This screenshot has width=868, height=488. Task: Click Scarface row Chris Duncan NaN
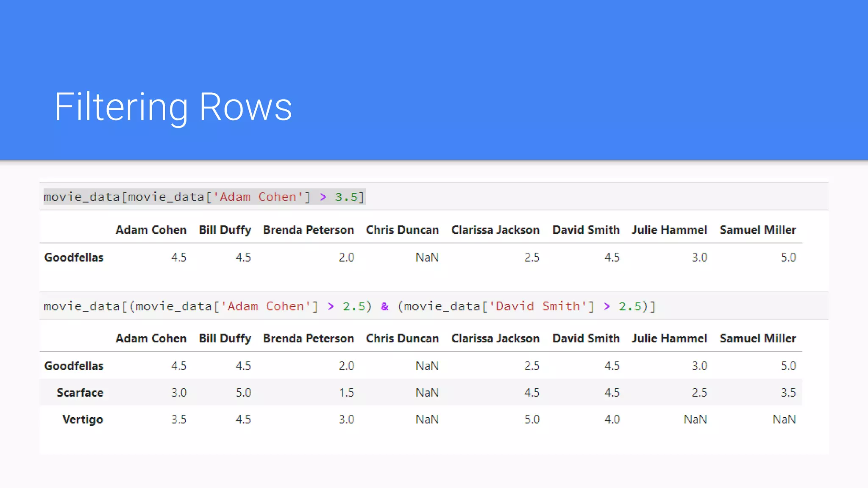click(427, 393)
